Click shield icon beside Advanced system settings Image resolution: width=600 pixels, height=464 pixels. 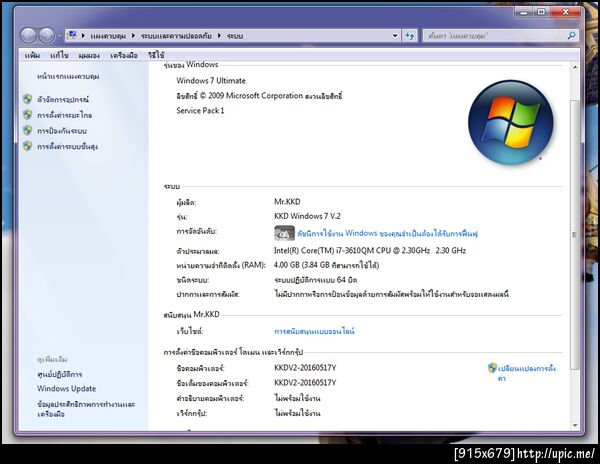[28, 147]
